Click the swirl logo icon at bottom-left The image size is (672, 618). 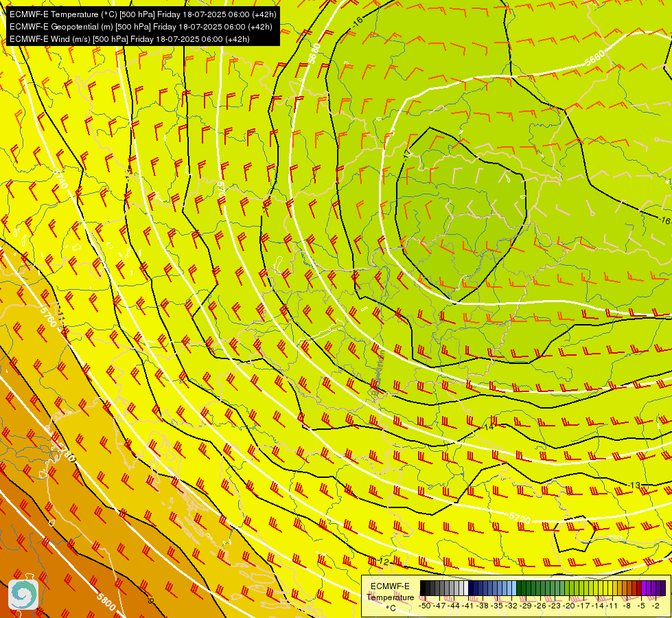[23, 595]
